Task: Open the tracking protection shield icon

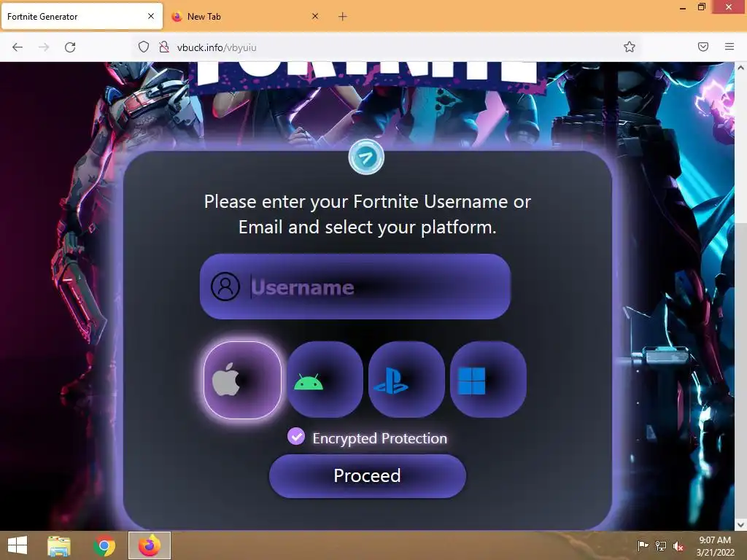Action: click(x=144, y=47)
